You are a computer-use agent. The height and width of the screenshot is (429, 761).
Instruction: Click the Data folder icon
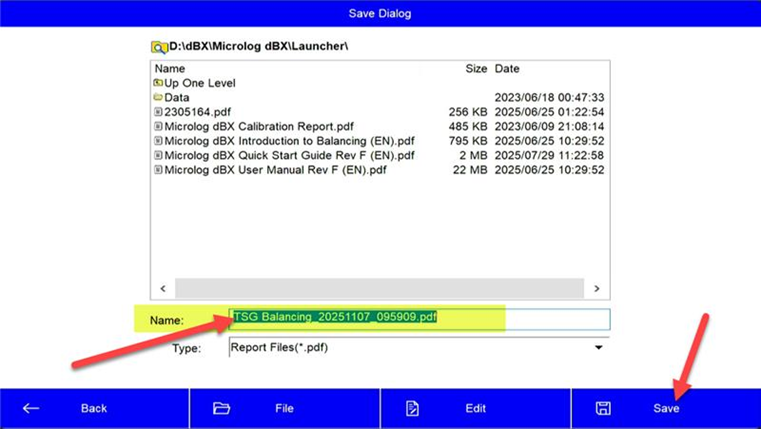point(158,98)
